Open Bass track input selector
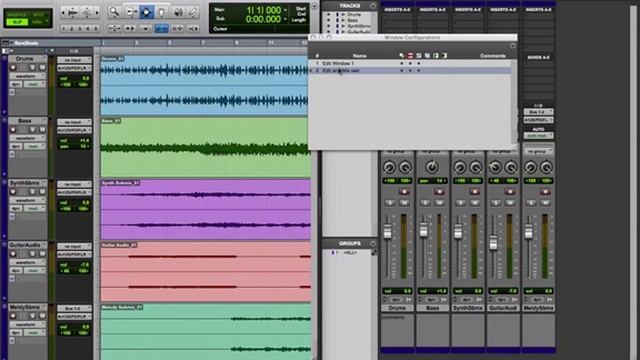This screenshot has height=360, width=640. pyautogui.click(x=74, y=122)
